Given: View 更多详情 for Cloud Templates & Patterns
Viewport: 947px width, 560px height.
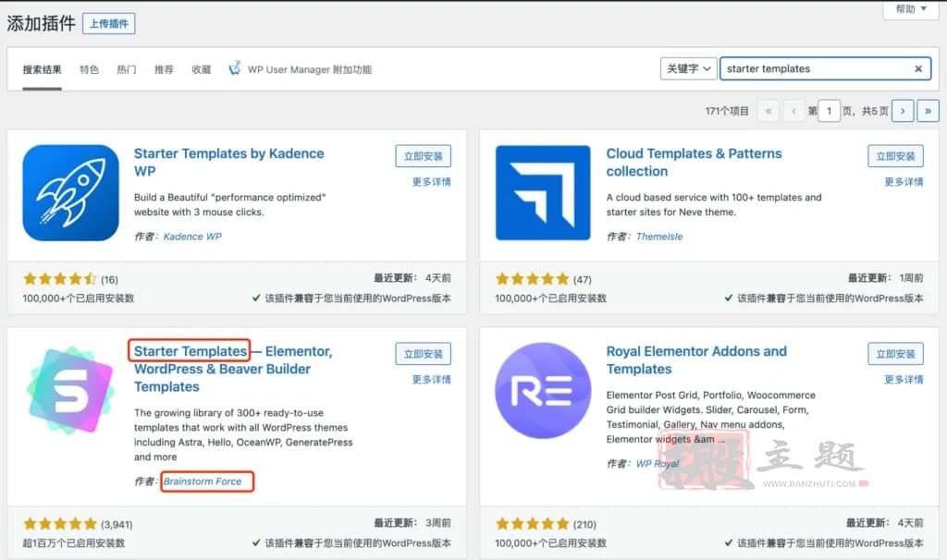Looking at the screenshot, I should click(x=904, y=182).
